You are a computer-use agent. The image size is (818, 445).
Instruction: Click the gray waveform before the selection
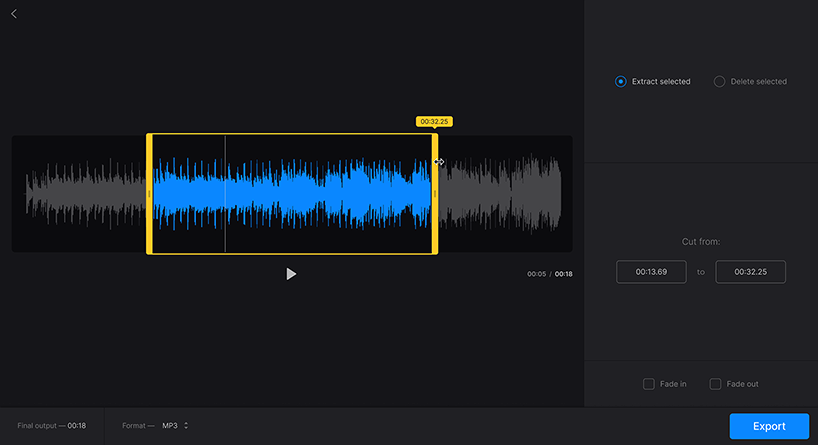click(85, 194)
